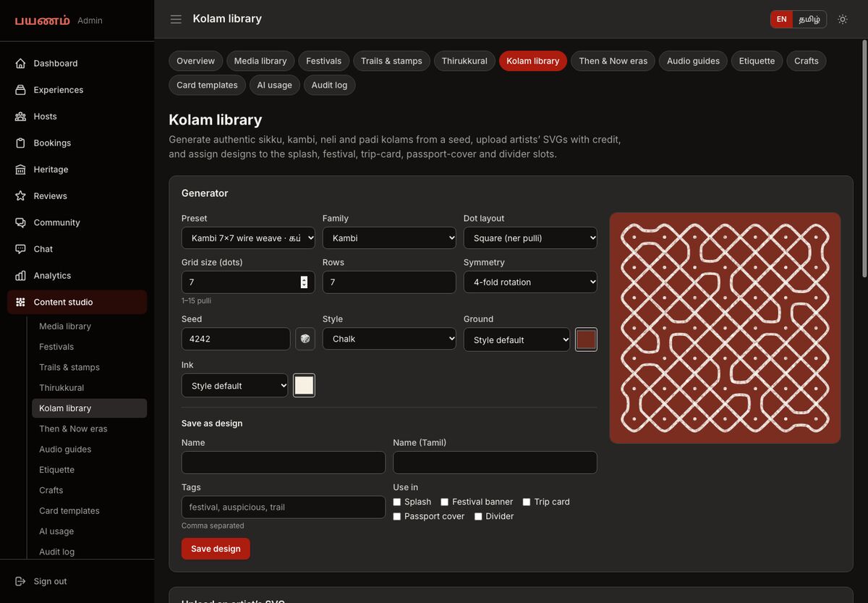The image size is (868, 603).
Task: Click the Seed input field
Action: tap(236, 339)
